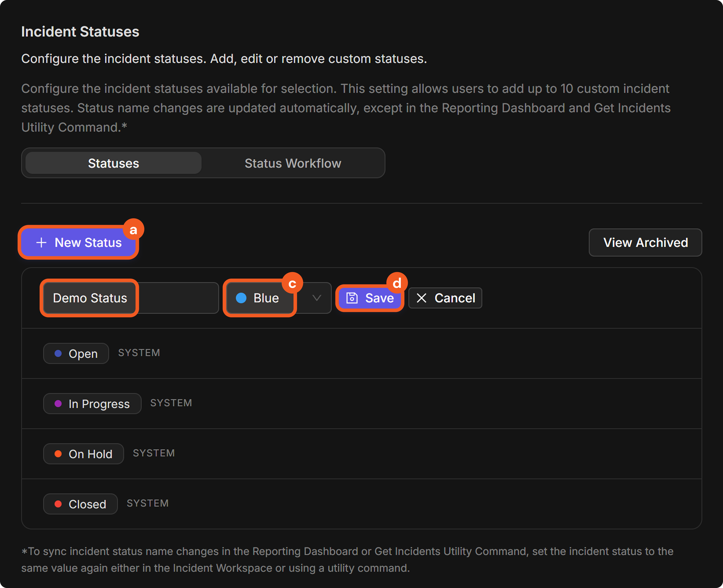
Task: Select the In Progress status badge
Action: pyautogui.click(x=92, y=403)
